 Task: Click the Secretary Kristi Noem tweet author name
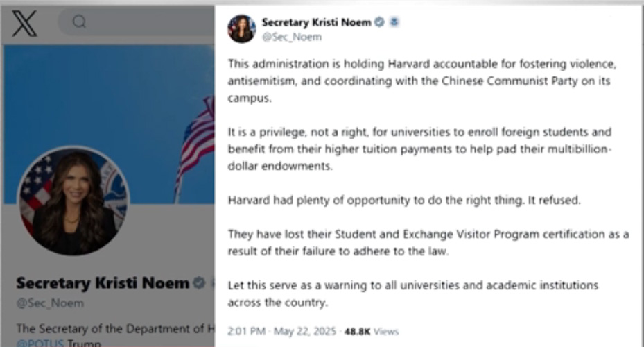(x=316, y=22)
